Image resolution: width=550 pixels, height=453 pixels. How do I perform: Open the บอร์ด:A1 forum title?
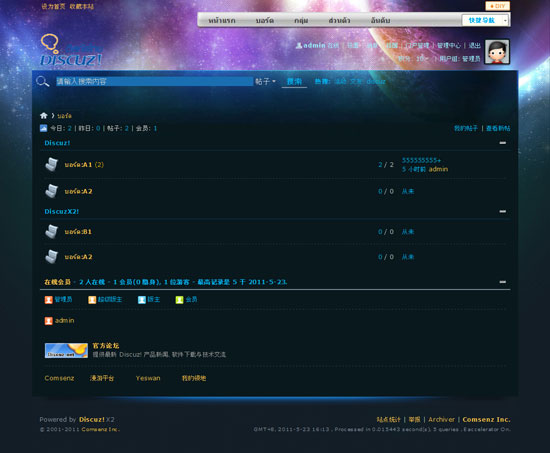pyautogui.click(x=78, y=165)
